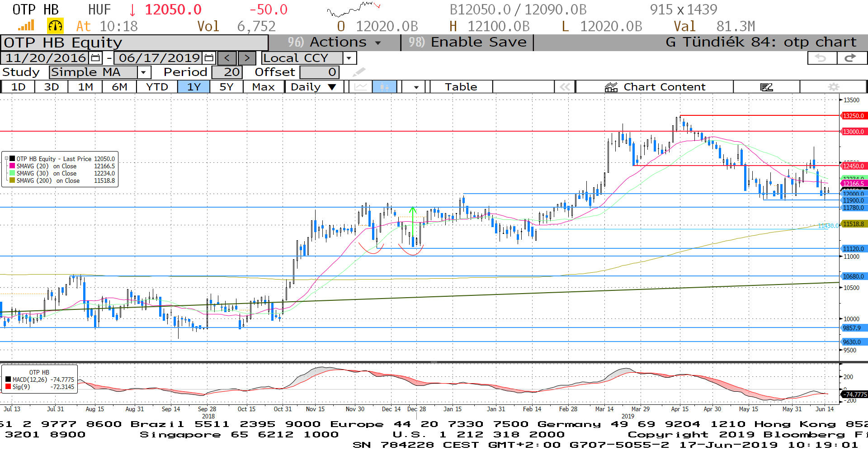Open the Daily periodicity dropdown
Viewport: 868px width, 470px height.
point(313,87)
